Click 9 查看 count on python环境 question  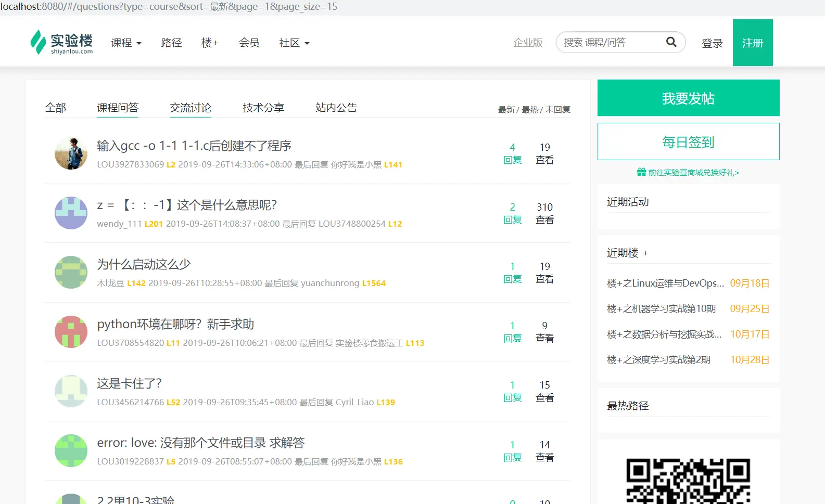[544, 332]
